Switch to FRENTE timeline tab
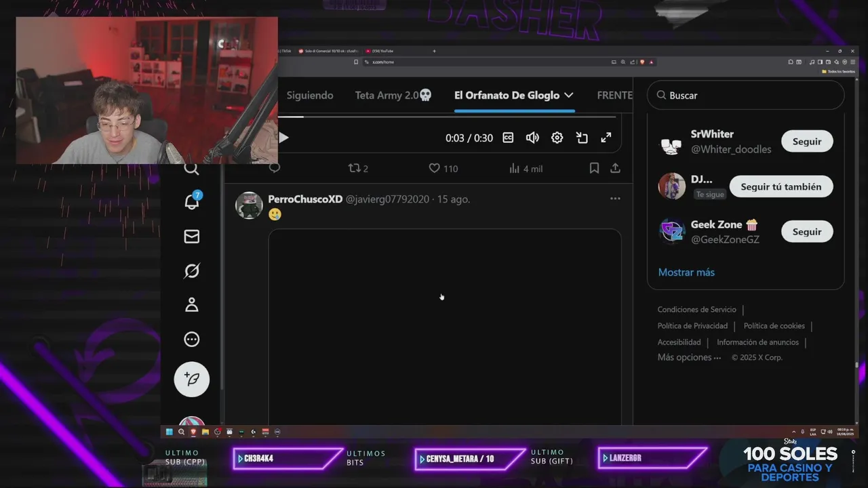This screenshot has width=868, height=488. [x=614, y=96]
